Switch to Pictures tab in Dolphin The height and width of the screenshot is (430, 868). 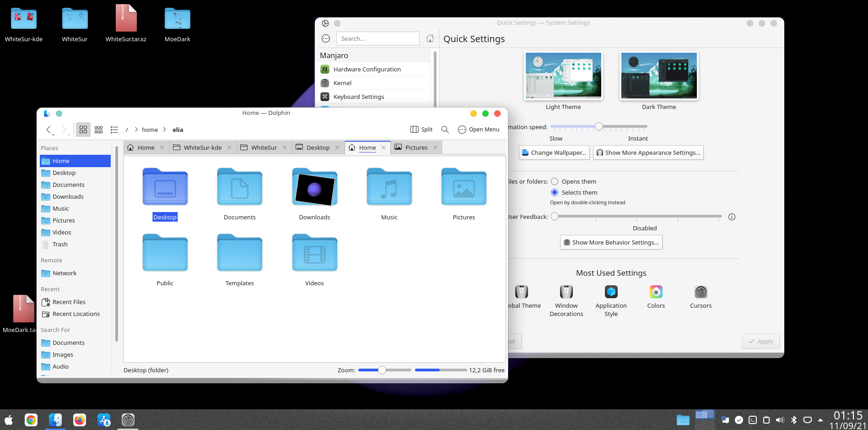416,147
